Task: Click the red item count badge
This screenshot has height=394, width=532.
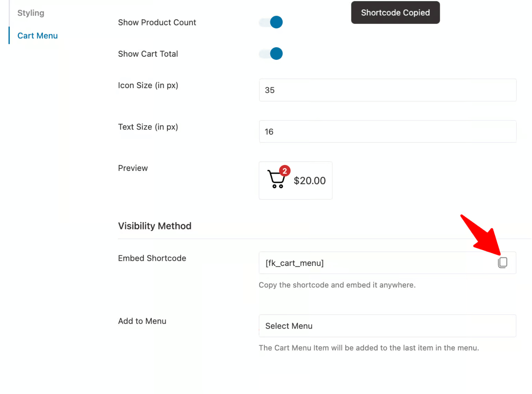Action: tap(284, 171)
